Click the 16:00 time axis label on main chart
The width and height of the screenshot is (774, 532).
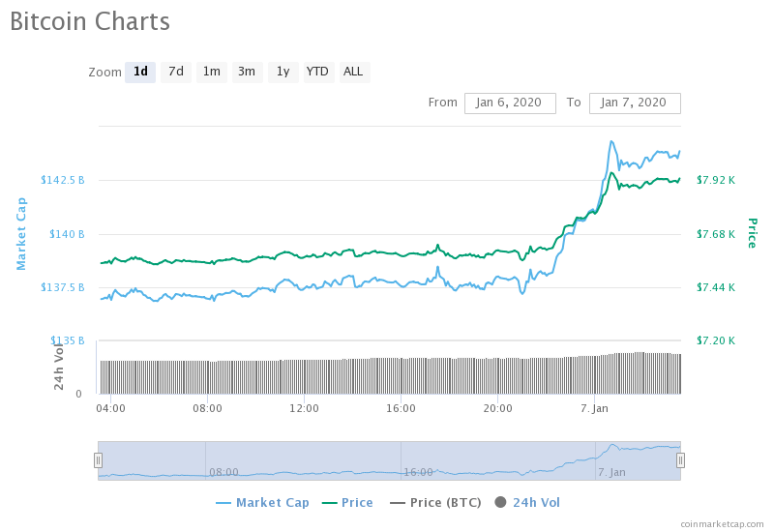[401, 408]
